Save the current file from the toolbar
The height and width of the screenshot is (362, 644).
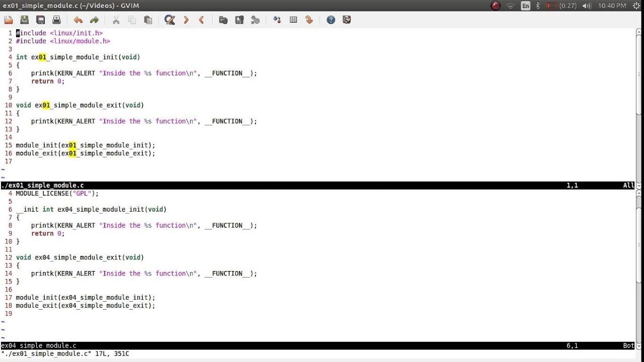(25, 20)
